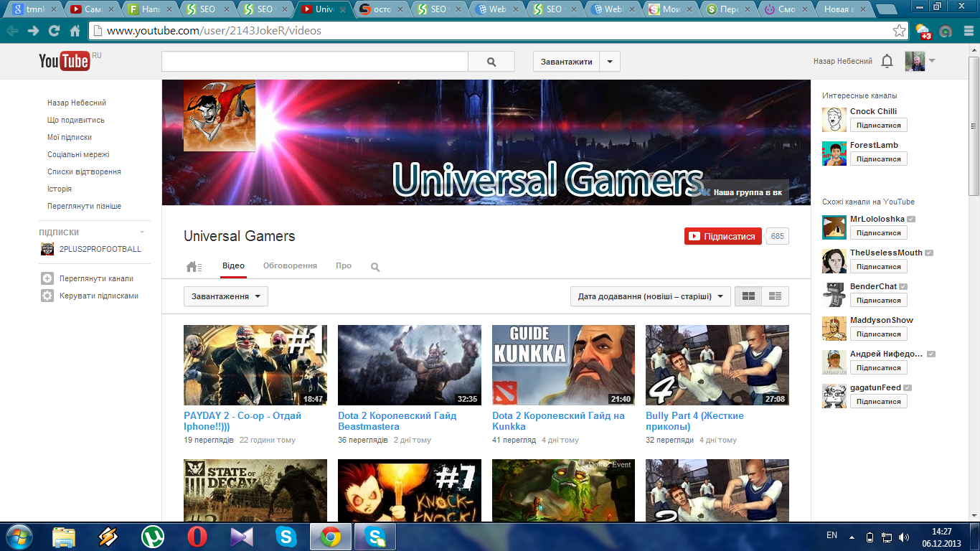Open Opera browser from the taskbar

197,537
